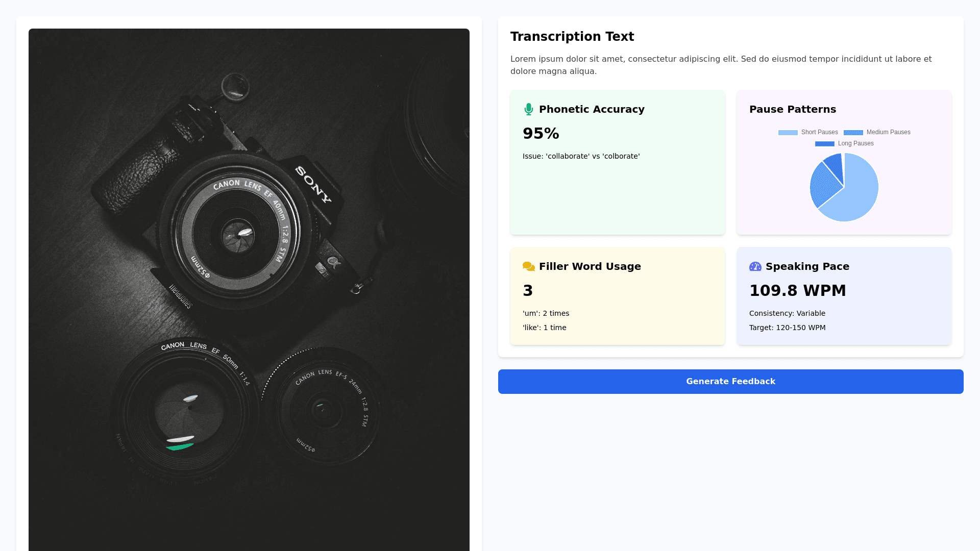Click the Pause Patterns card title
Image resolution: width=980 pixels, height=551 pixels.
pyautogui.click(x=792, y=109)
